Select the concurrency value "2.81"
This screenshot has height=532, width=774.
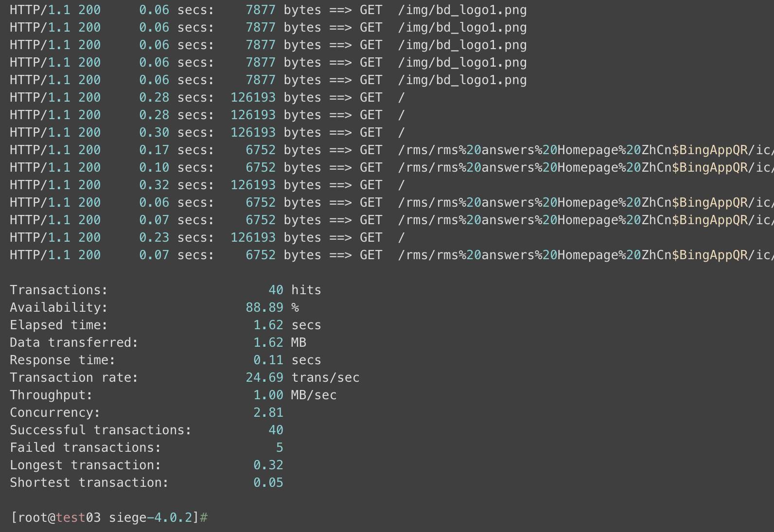268,412
